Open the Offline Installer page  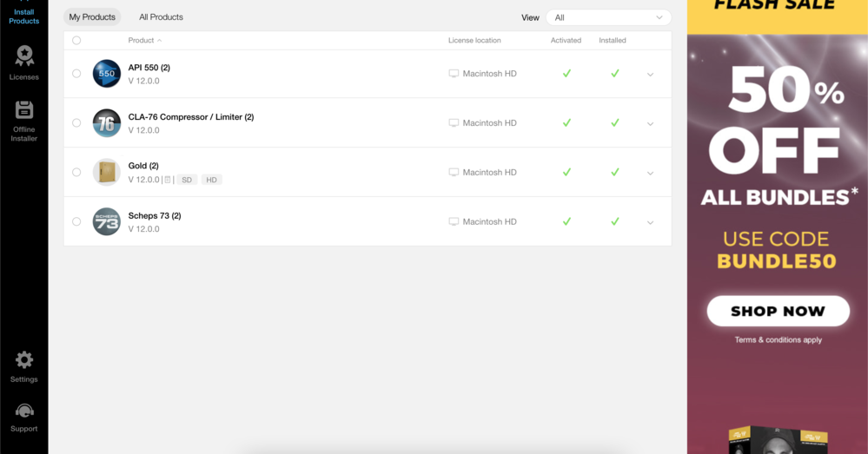coord(24,121)
